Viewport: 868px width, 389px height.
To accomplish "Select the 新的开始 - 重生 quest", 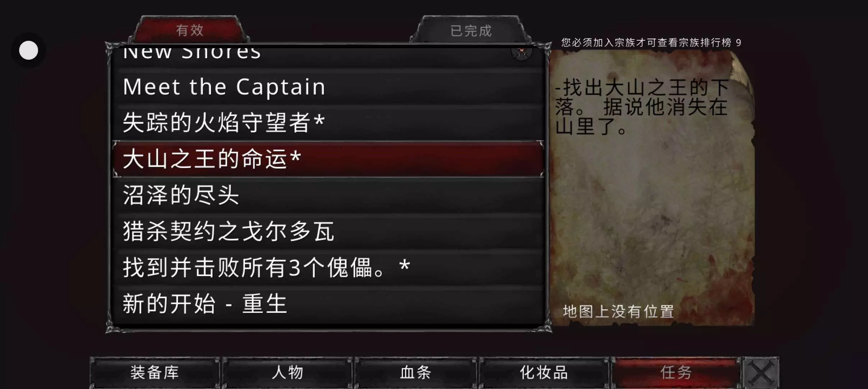I will click(328, 304).
